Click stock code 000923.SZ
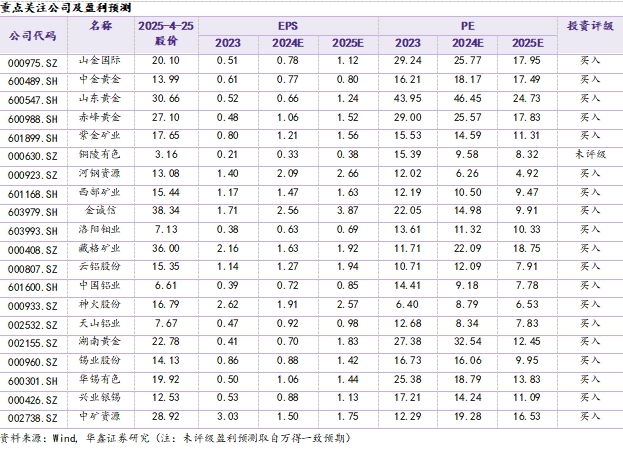 pos(33,175)
